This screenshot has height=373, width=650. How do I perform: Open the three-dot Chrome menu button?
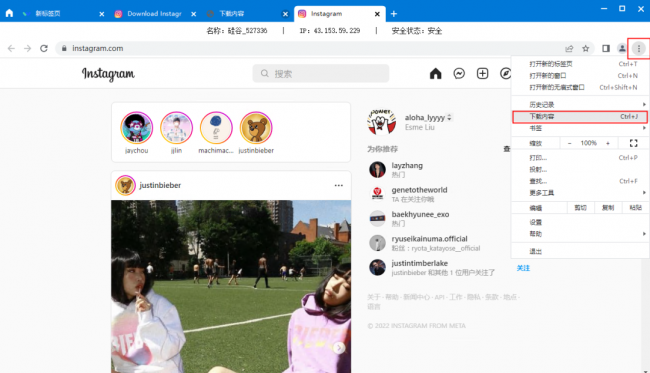click(x=639, y=48)
